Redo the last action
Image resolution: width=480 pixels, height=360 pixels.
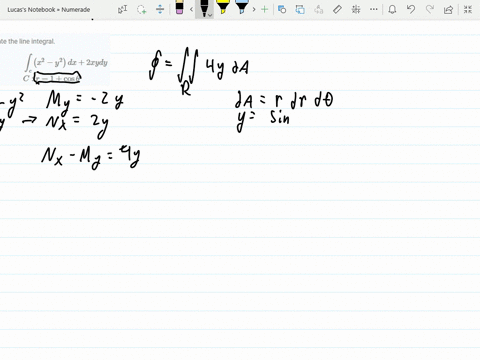(x=430, y=9)
